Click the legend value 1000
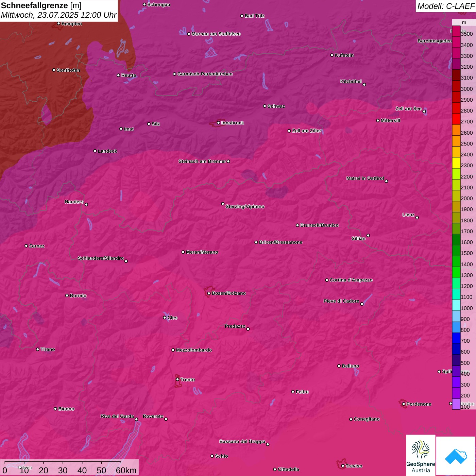Screen dimensions: 476x476 click(466, 308)
